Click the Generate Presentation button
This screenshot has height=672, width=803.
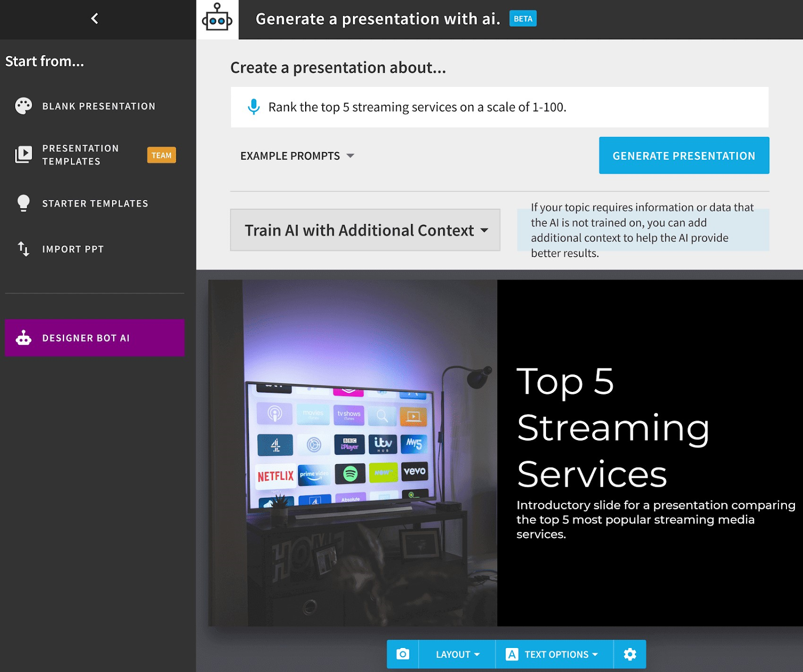(x=684, y=155)
